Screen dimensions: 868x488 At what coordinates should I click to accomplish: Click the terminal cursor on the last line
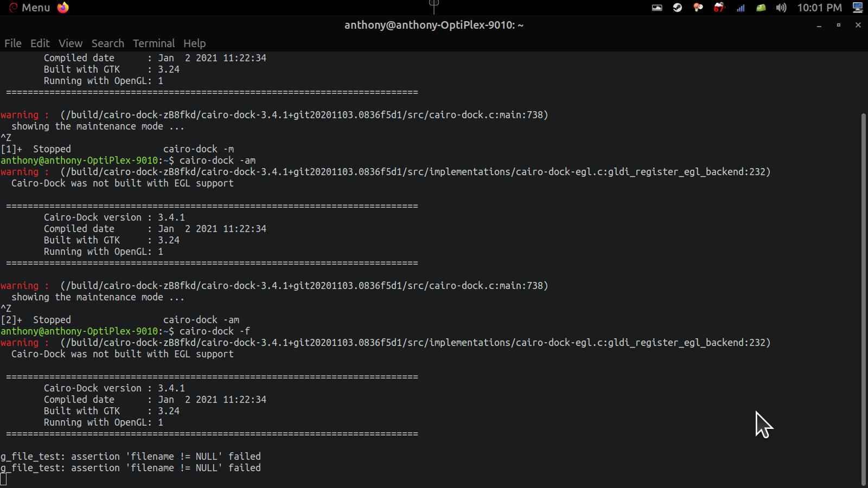[x=4, y=479]
